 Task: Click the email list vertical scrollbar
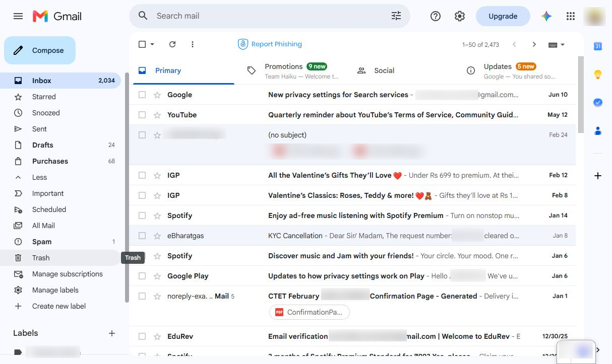coord(581,95)
